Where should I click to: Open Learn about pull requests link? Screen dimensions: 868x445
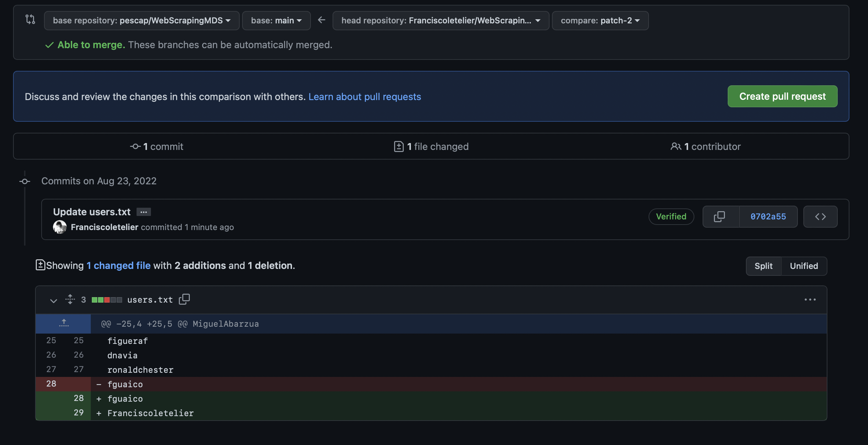pos(365,97)
